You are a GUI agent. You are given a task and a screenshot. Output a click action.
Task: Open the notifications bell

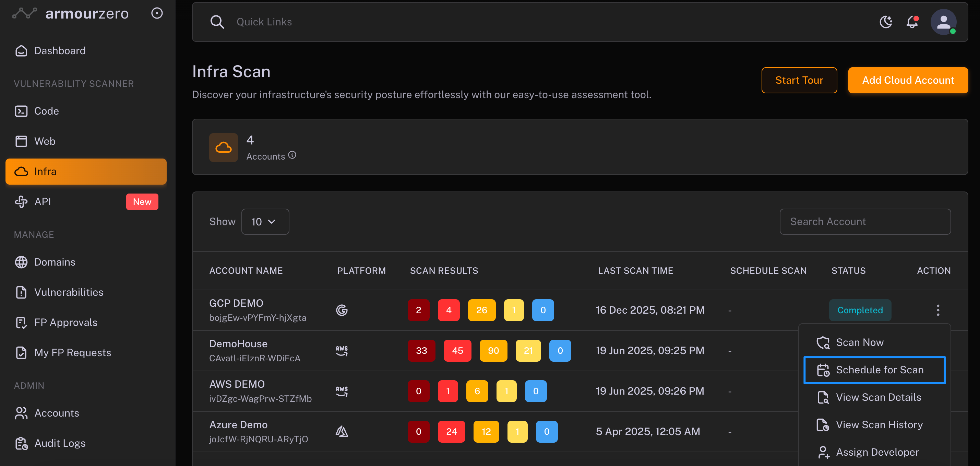click(912, 22)
